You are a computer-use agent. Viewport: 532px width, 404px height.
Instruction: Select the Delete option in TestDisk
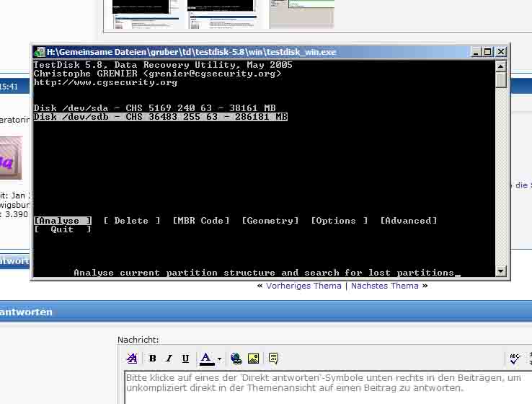pyautogui.click(x=132, y=221)
